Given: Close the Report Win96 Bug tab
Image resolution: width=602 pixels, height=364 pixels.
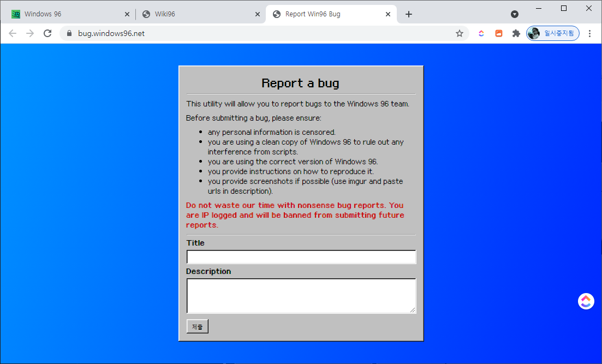Looking at the screenshot, I should pos(388,14).
